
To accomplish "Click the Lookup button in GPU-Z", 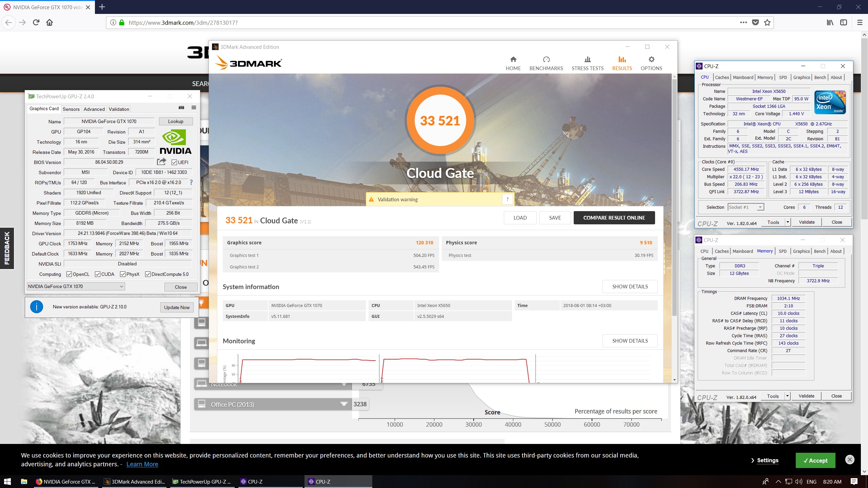I will [176, 121].
